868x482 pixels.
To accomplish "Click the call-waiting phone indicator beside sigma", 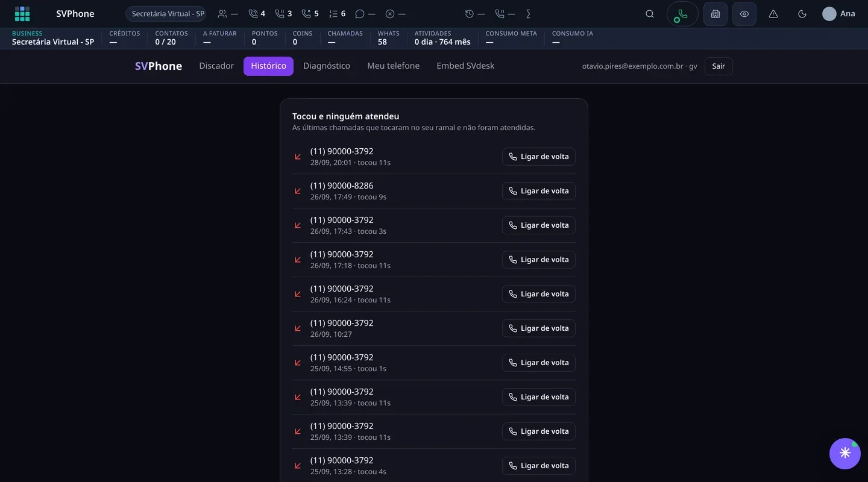I will point(505,14).
